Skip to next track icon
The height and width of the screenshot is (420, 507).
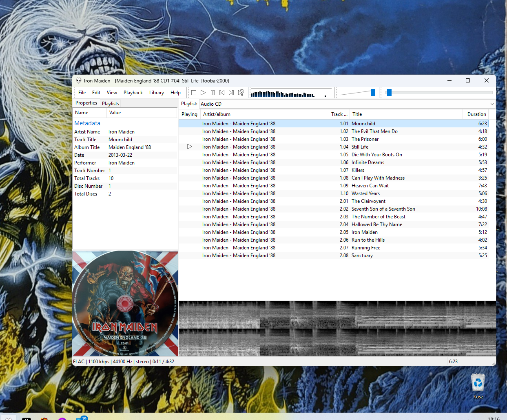tap(231, 93)
